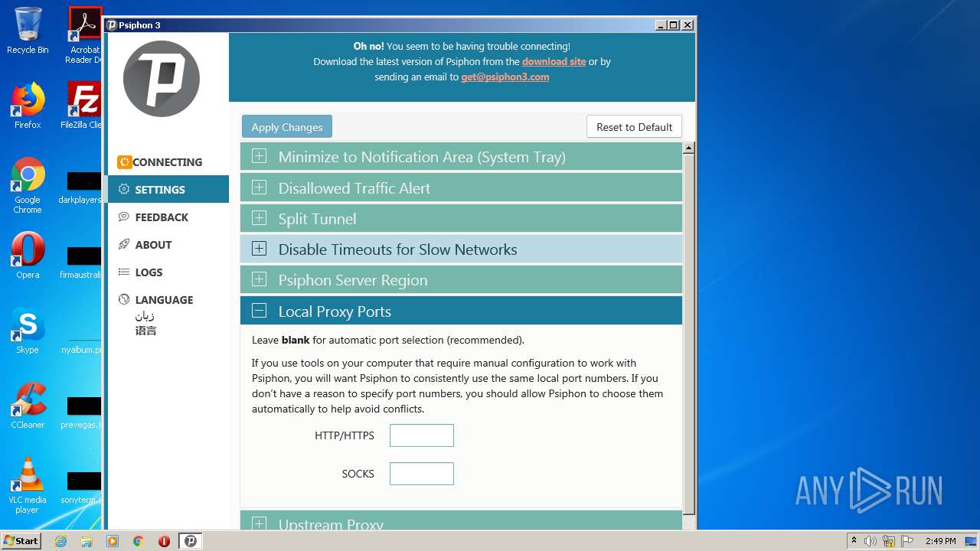Click the Chrome icon in taskbar
This screenshot has width=980, height=551.
point(139,541)
